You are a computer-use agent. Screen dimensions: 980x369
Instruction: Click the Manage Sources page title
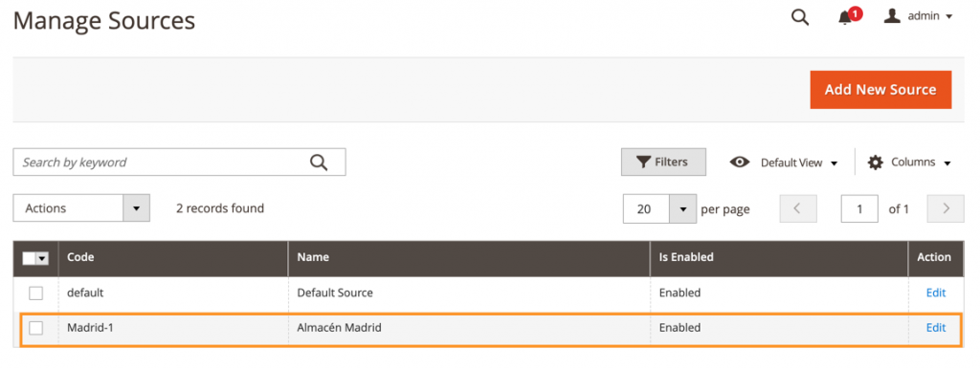coord(104,21)
